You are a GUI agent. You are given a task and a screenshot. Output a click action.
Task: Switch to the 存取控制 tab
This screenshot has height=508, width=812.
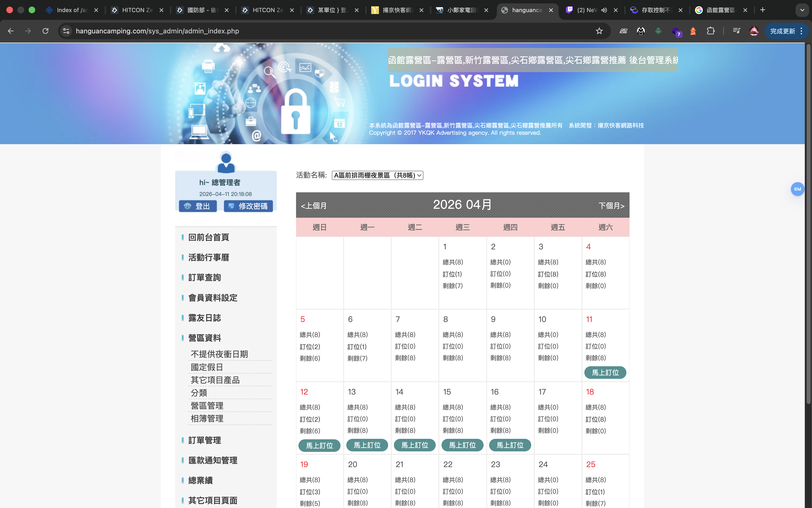click(656, 10)
